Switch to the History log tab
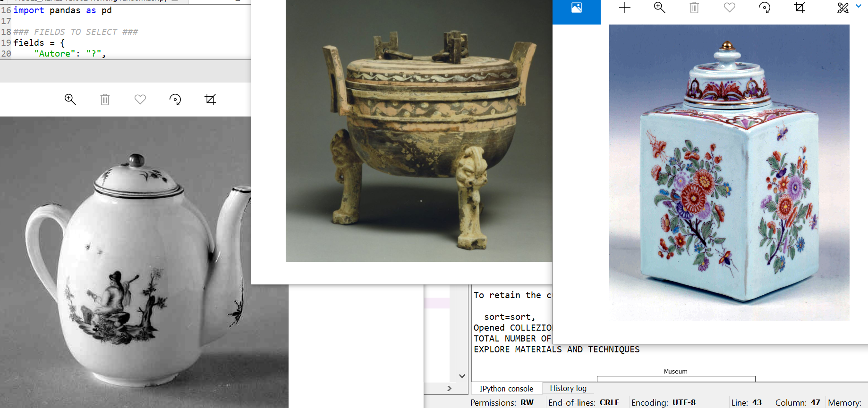This screenshot has height=408, width=868. (568, 388)
